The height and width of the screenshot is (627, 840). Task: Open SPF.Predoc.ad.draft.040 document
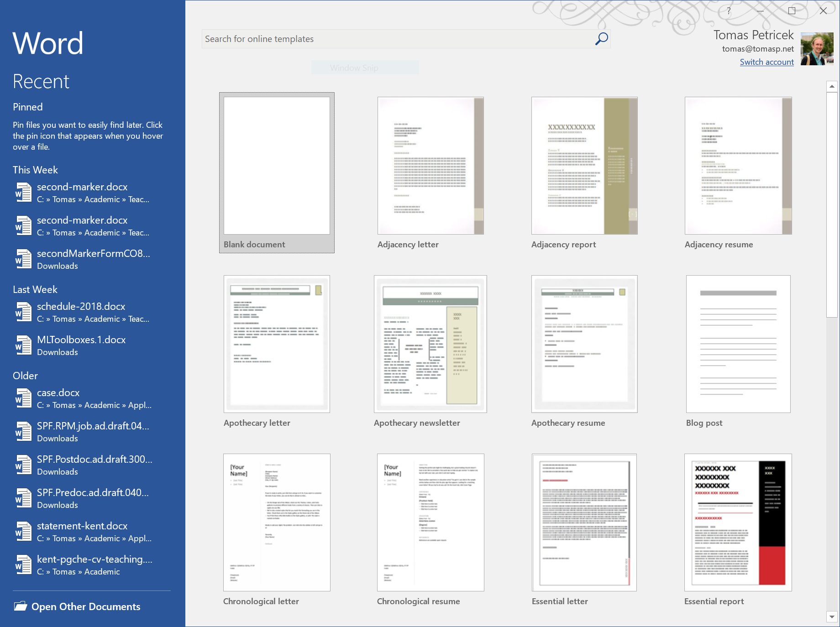[93, 498]
